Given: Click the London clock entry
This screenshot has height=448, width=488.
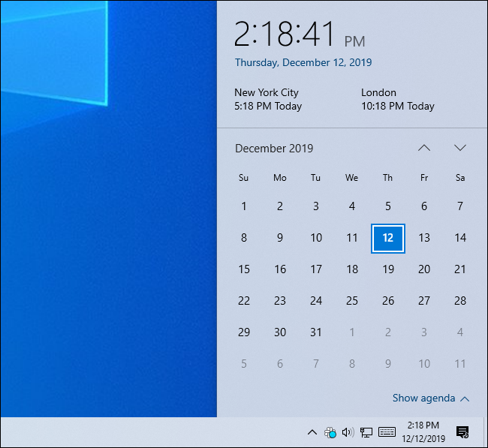Looking at the screenshot, I should click(x=397, y=99).
